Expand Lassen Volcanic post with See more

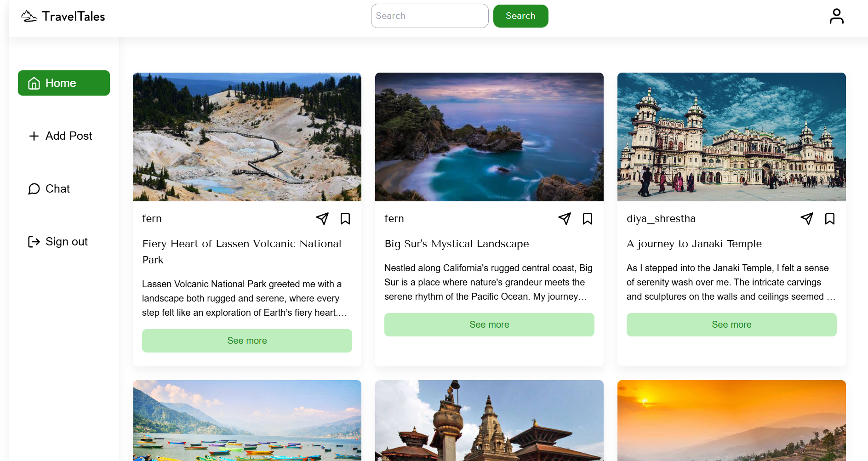pos(247,341)
